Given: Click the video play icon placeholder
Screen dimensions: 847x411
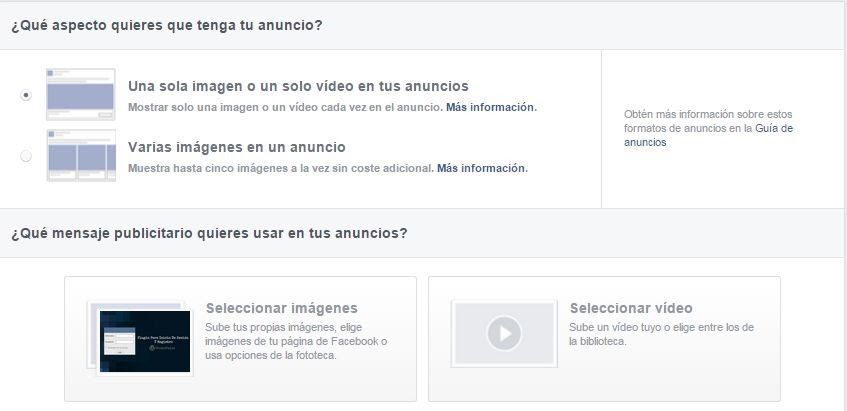Looking at the screenshot, I should [x=504, y=333].
